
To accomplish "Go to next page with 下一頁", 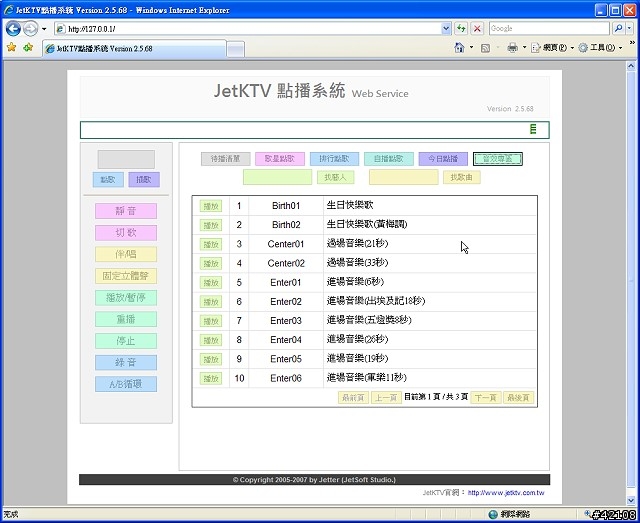I will pos(486,398).
